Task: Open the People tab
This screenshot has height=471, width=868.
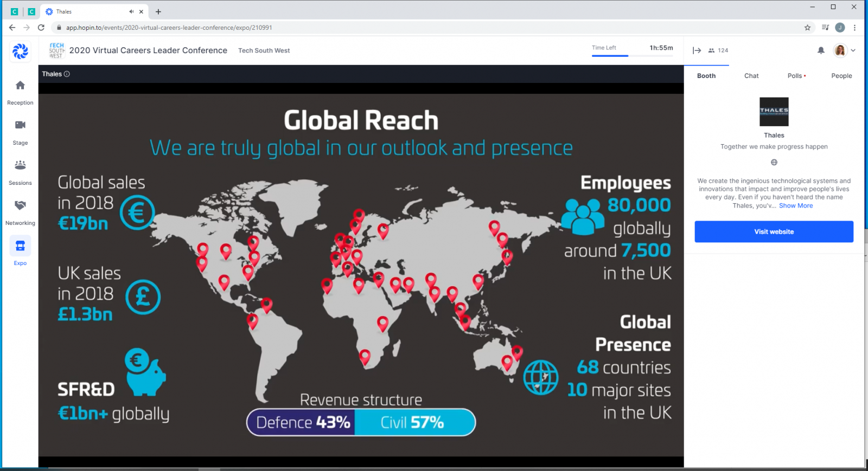Action: [x=841, y=76]
